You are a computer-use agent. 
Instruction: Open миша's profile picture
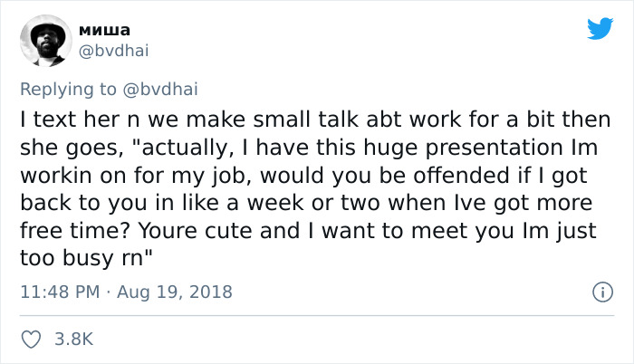tap(43, 41)
